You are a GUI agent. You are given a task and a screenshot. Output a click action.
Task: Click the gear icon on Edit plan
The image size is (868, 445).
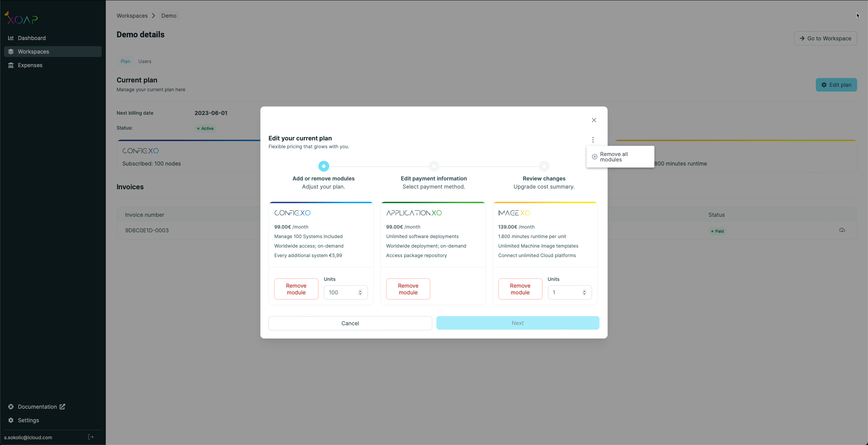[824, 85]
